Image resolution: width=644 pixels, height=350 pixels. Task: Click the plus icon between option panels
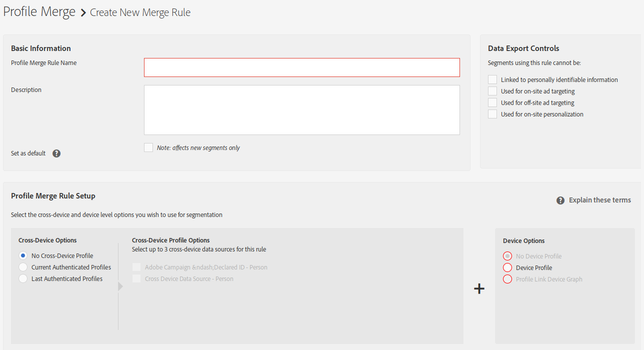coord(479,288)
